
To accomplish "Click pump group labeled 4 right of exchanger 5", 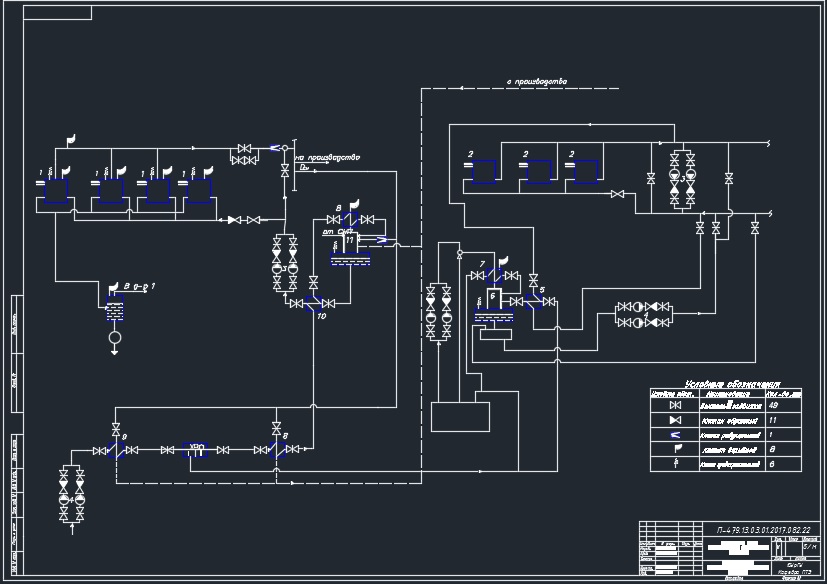I will click(x=643, y=314).
